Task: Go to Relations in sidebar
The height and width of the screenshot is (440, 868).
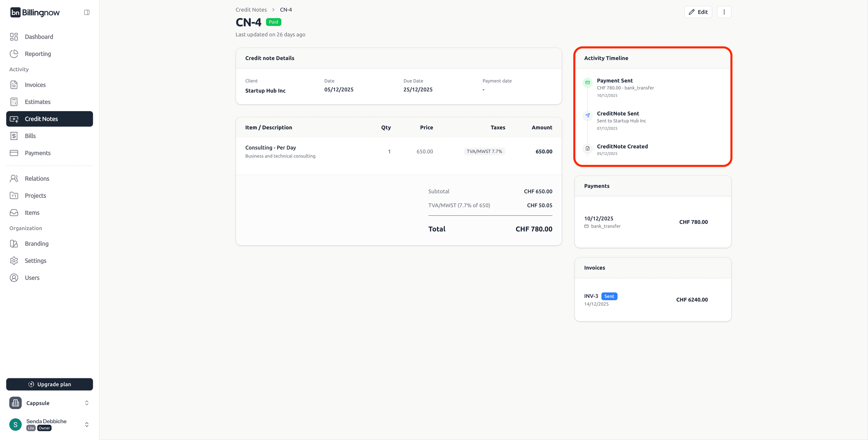Action: point(37,179)
